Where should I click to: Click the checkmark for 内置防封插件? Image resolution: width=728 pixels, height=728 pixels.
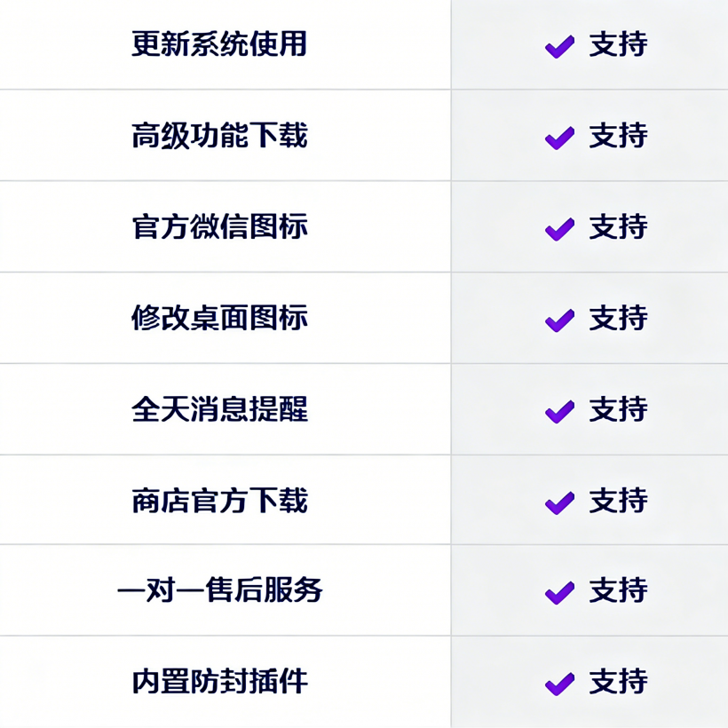point(559,684)
